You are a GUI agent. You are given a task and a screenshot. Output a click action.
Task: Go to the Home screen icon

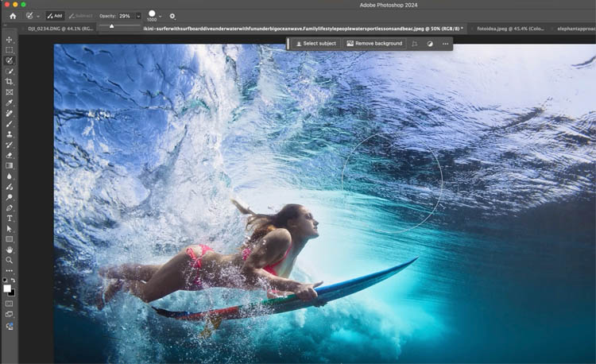tap(13, 16)
